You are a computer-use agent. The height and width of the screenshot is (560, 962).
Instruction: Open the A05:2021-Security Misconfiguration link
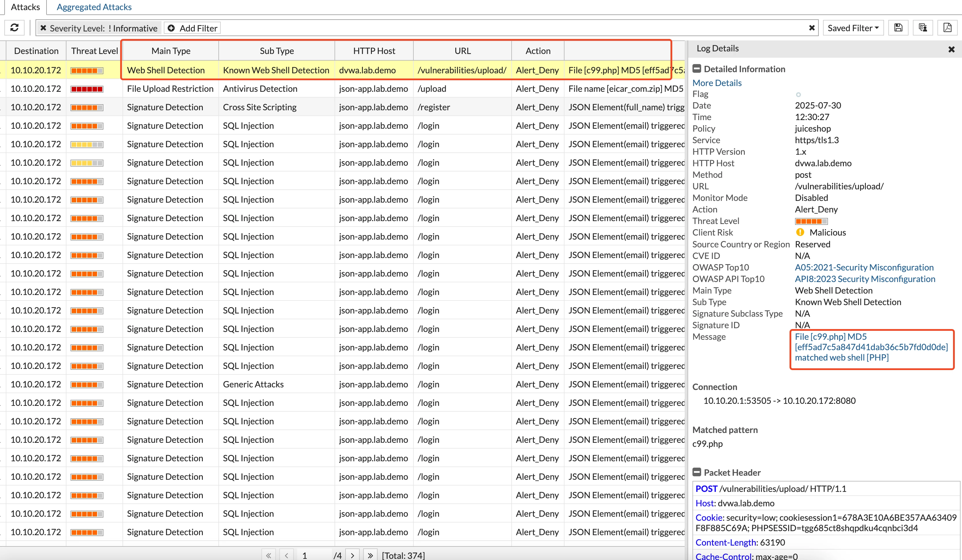click(864, 267)
